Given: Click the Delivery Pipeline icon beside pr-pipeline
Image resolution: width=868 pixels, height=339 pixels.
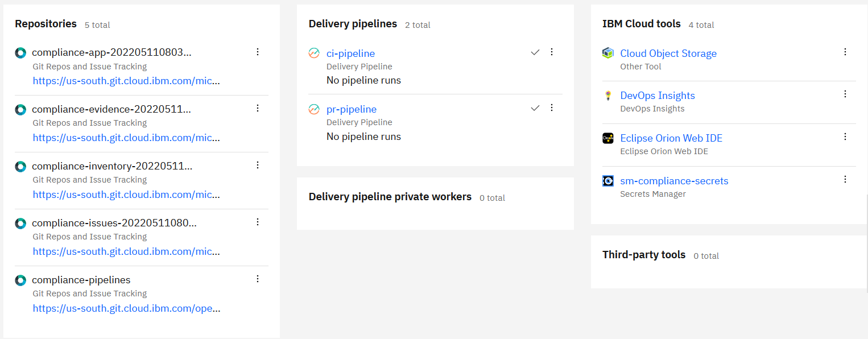Looking at the screenshot, I should tap(313, 109).
